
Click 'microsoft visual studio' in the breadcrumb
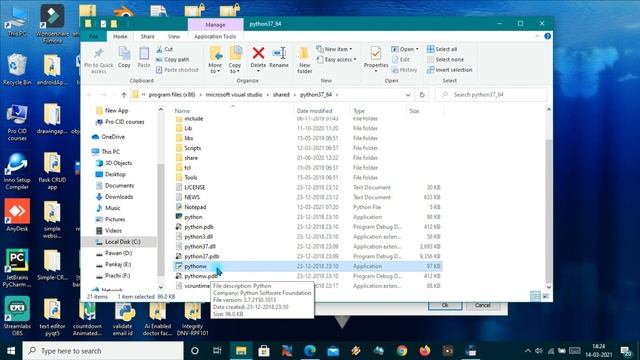[234, 95]
